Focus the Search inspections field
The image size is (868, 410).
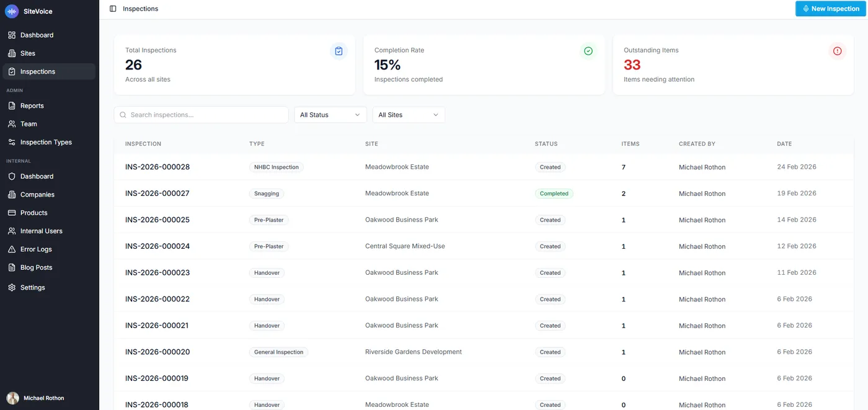[201, 115]
